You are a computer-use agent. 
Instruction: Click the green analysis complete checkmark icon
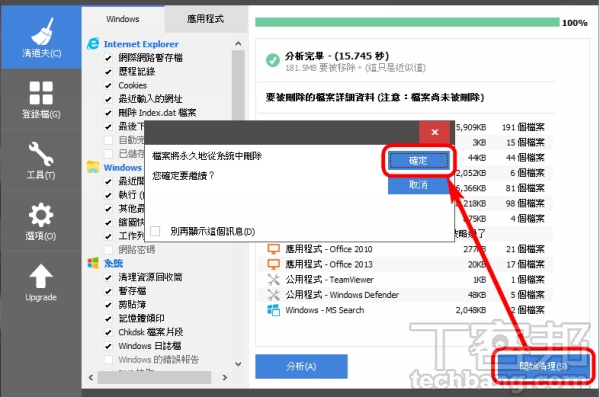tap(272, 60)
